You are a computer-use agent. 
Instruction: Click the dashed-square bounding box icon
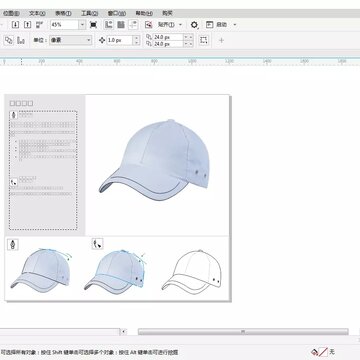(x=204, y=40)
